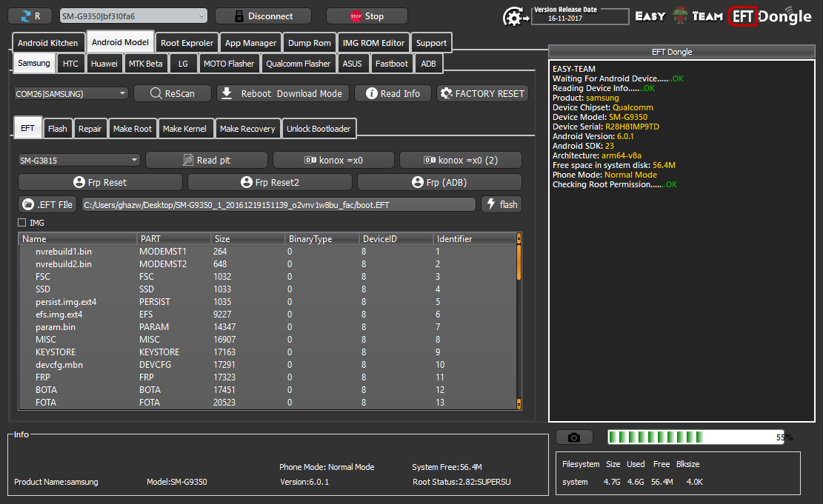
Task: Switch to the Flash sub-tab
Action: pyautogui.click(x=57, y=129)
